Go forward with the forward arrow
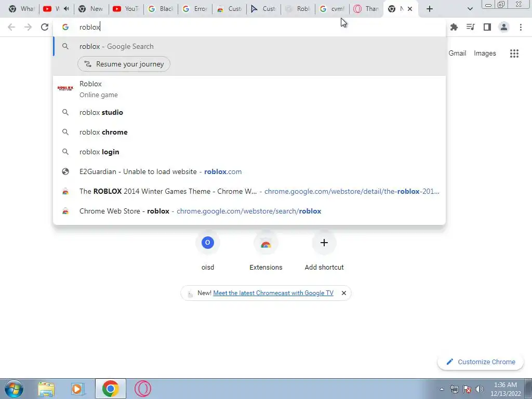 [x=28, y=27]
